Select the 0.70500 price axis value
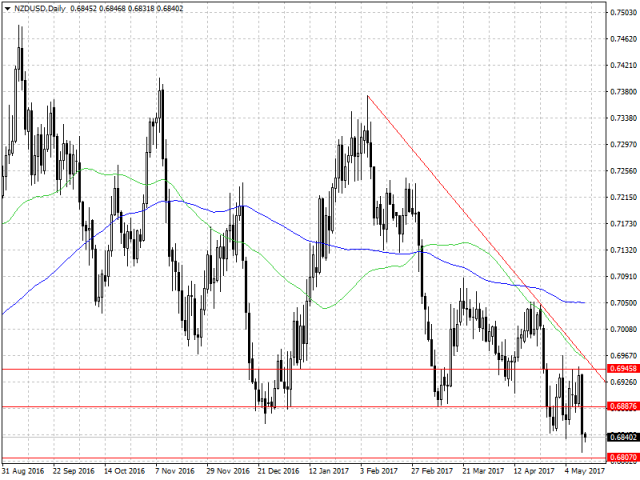Screen dimensions: 640x480 624,303
